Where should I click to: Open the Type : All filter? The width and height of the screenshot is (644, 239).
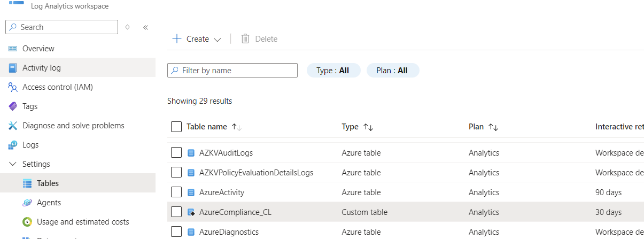[x=333, y=71]
